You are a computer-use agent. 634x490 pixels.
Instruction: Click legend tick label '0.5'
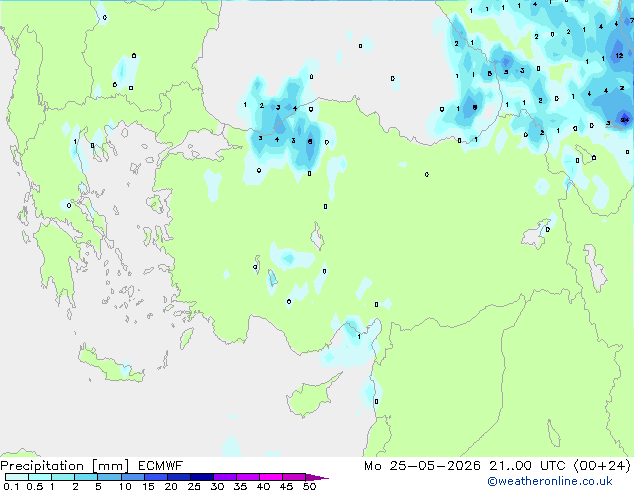click(35, 486)
